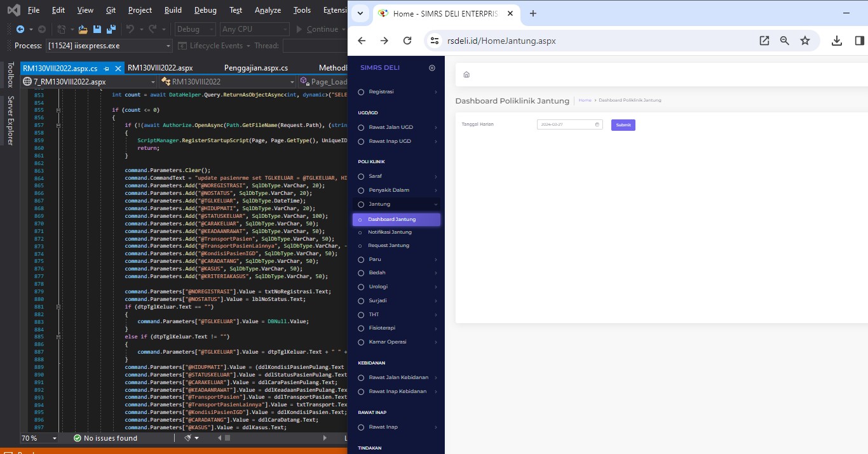Open the Git menu
This screenshot has width=868, height=454.
tap(111, 10)
